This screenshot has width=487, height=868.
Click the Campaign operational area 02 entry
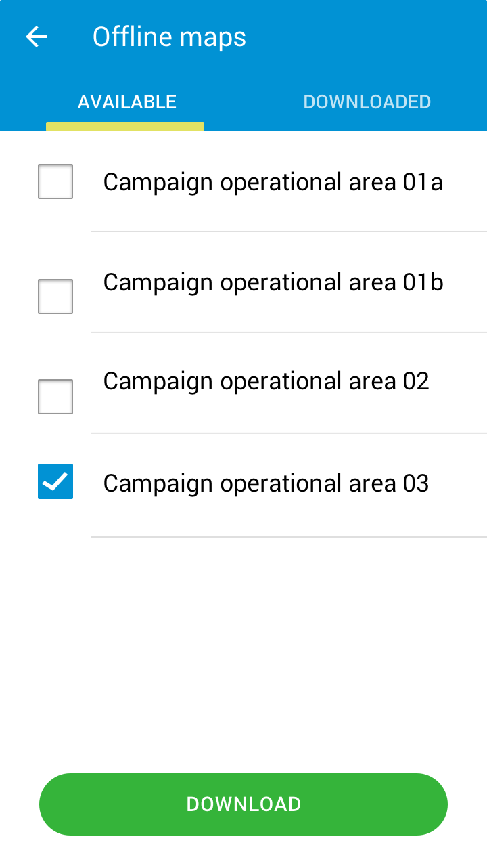266,381
